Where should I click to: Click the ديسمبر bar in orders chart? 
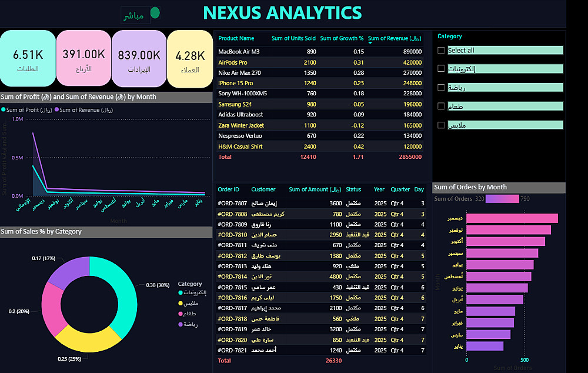coord(512,218)
